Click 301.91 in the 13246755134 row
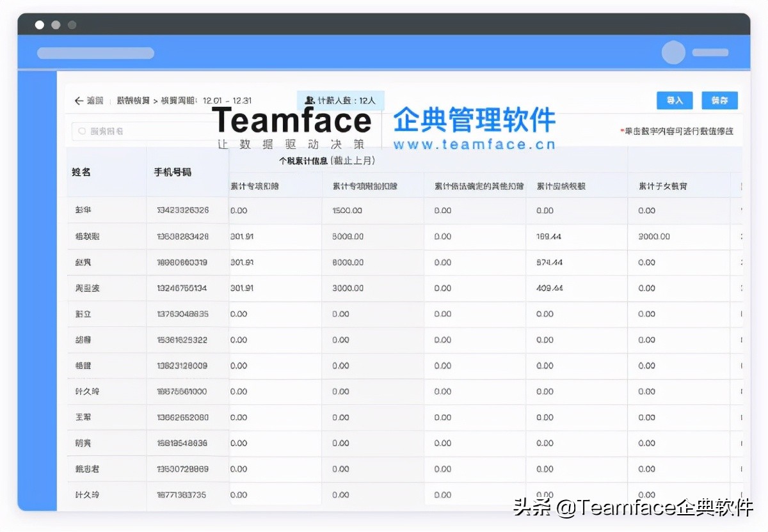Viewport: 768px width, 532px height. click(x=242, y=288)
